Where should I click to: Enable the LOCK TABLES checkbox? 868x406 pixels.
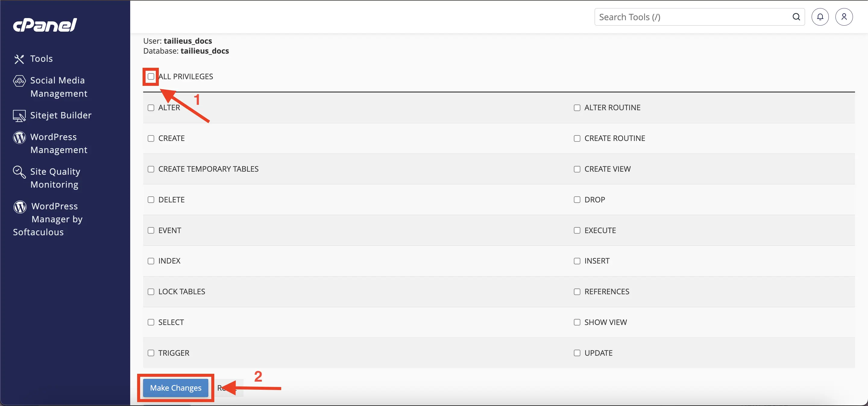pyautogui.click(x=151, y=292)
